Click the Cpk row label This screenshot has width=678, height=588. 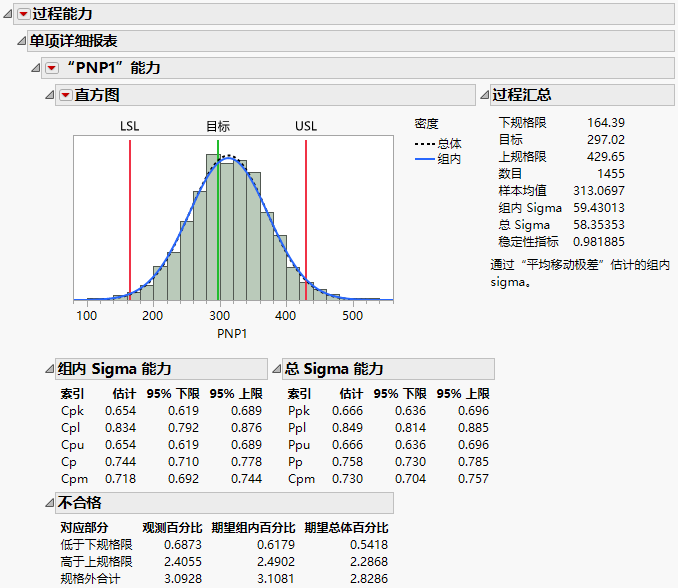(x=72, y=411)
